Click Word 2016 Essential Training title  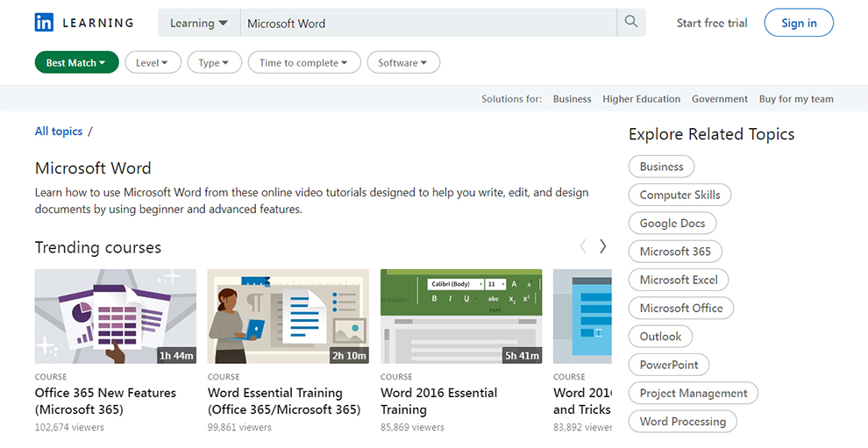[x=438, y=401]
